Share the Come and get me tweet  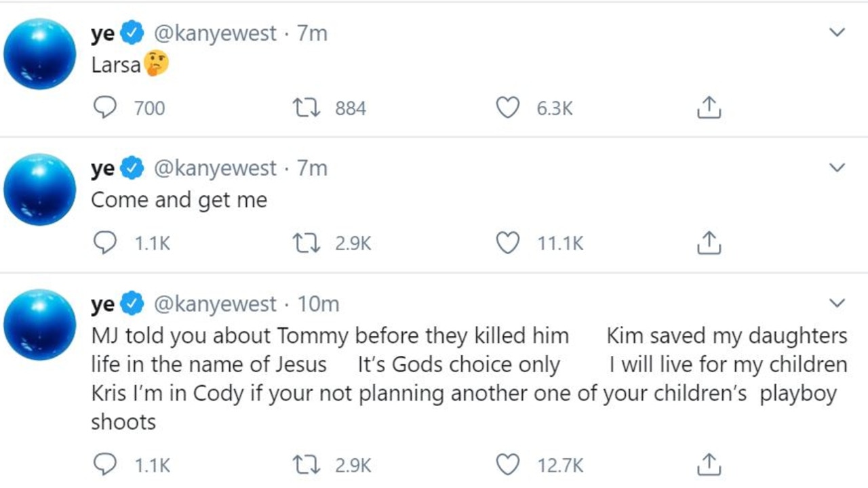709,243
